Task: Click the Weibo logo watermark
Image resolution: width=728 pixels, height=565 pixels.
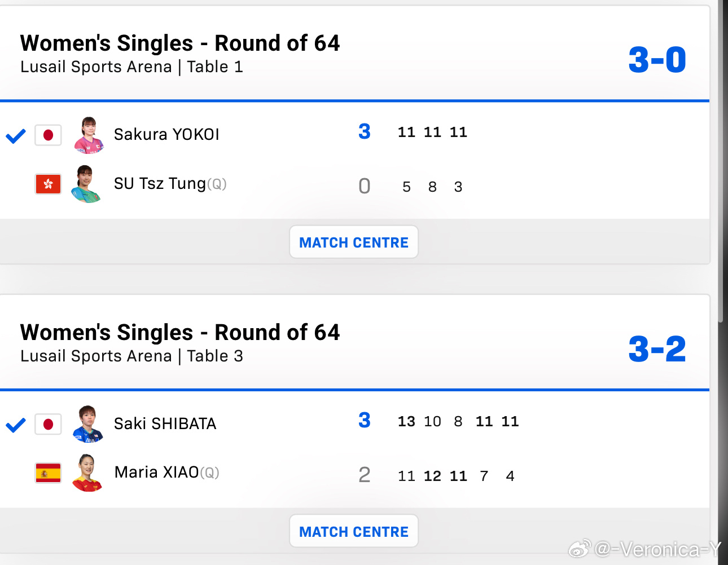Action: pos(579,548)
